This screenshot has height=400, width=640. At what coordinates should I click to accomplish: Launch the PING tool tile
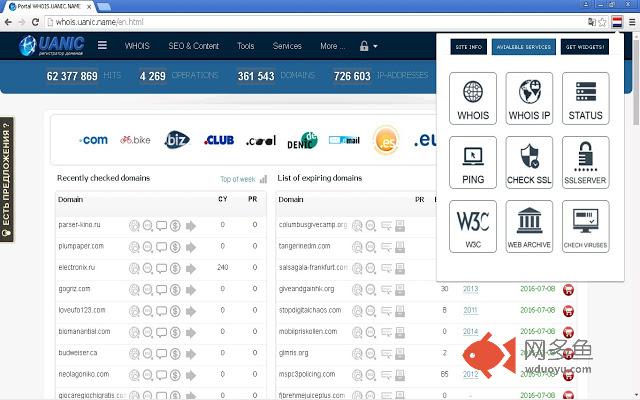473,162
